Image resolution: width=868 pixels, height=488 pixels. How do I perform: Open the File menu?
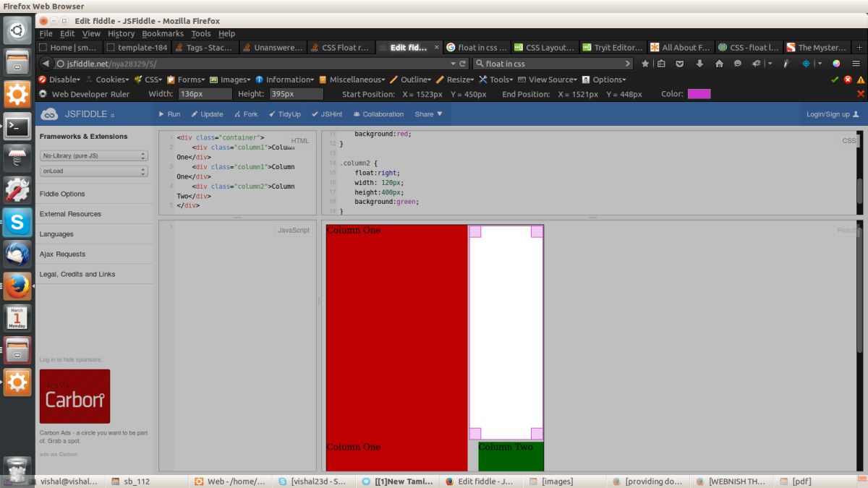coord(46,33)
